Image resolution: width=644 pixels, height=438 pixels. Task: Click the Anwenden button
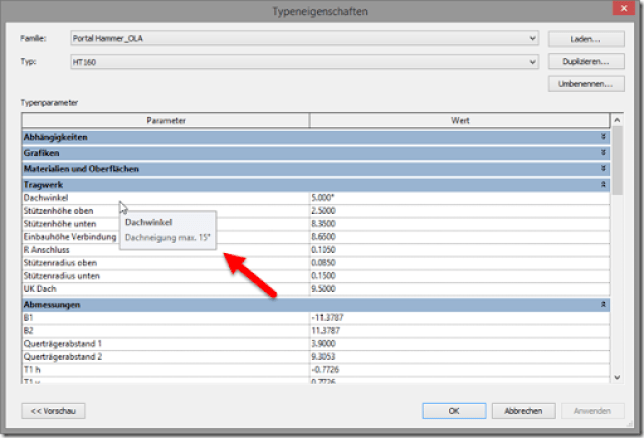[x=592, y=411]
